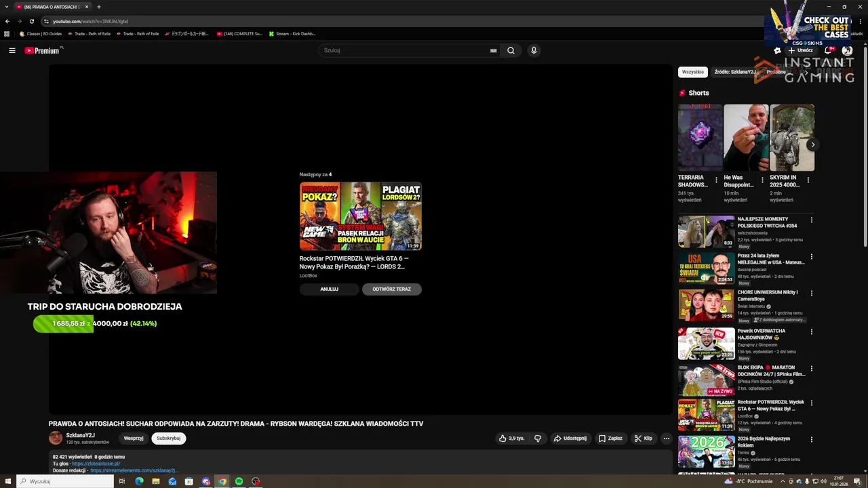This screenshot has width=868, height=488.
Task: Select the Wszystkie filter chip
Action: tap(692, 72)
